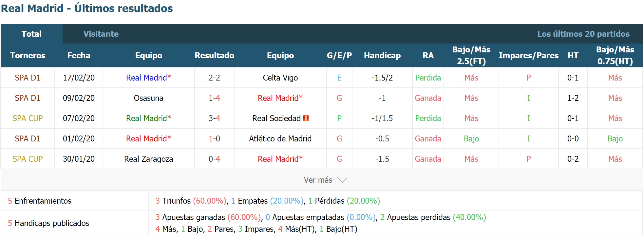644x238 pixels.
Task: Open the Atlético de Madrid team link
Action: pos(280,138)
